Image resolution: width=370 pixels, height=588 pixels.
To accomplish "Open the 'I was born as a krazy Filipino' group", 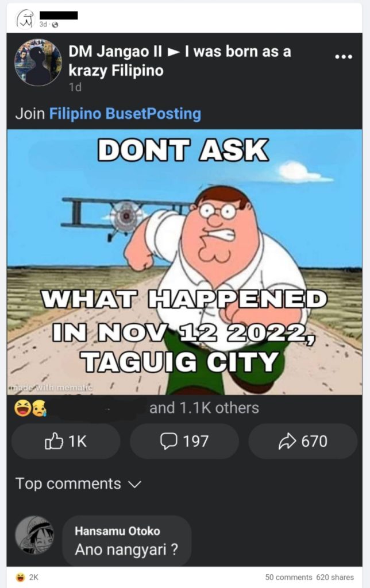I will tap(180, 61).
